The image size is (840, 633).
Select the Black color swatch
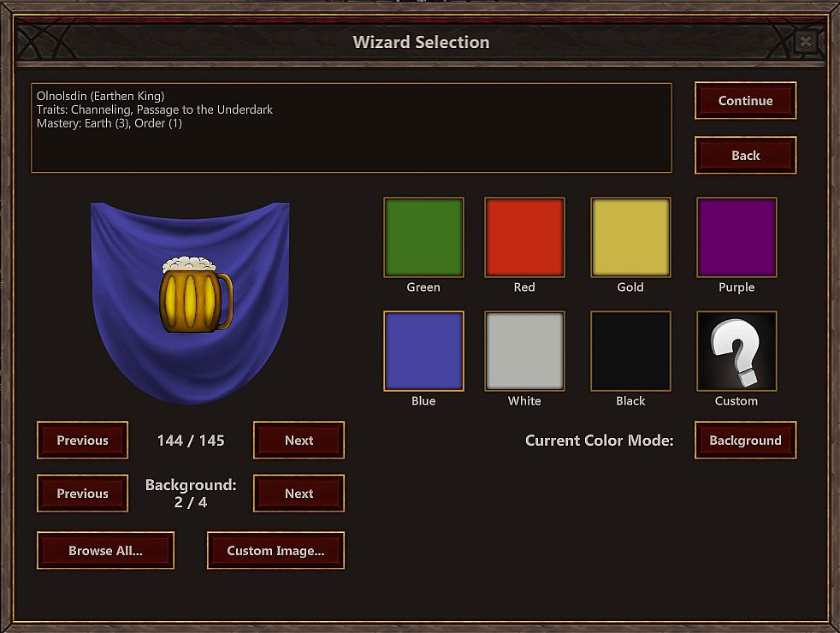coord(630,352)
